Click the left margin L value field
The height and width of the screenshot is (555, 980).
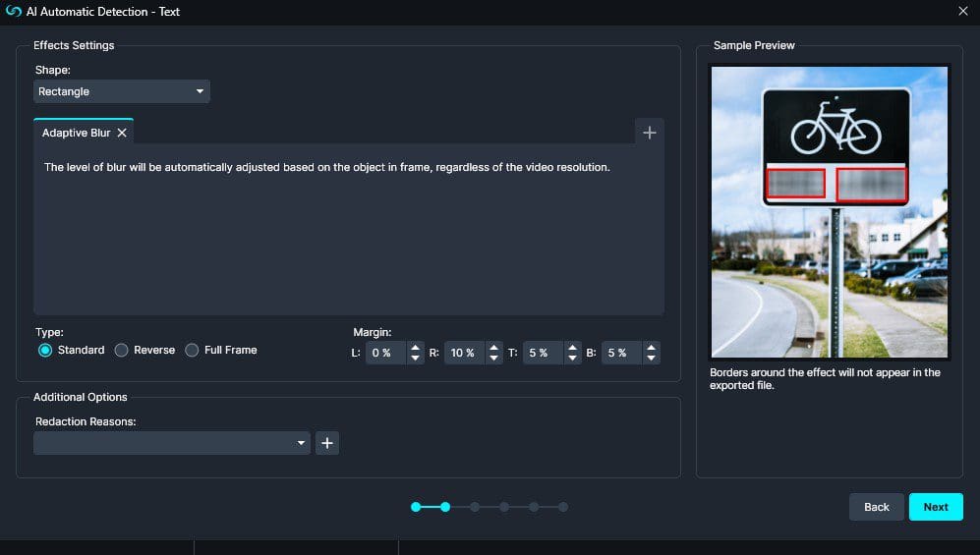click(385, 353)
